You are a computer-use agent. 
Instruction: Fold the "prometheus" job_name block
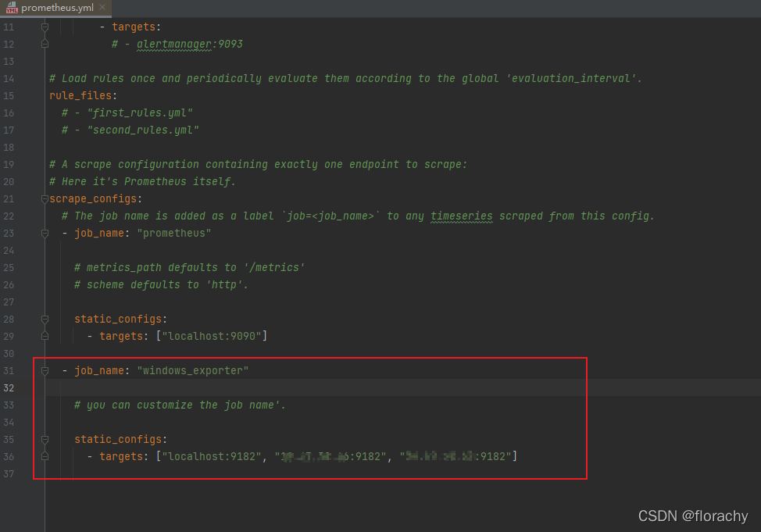[45, 233]
